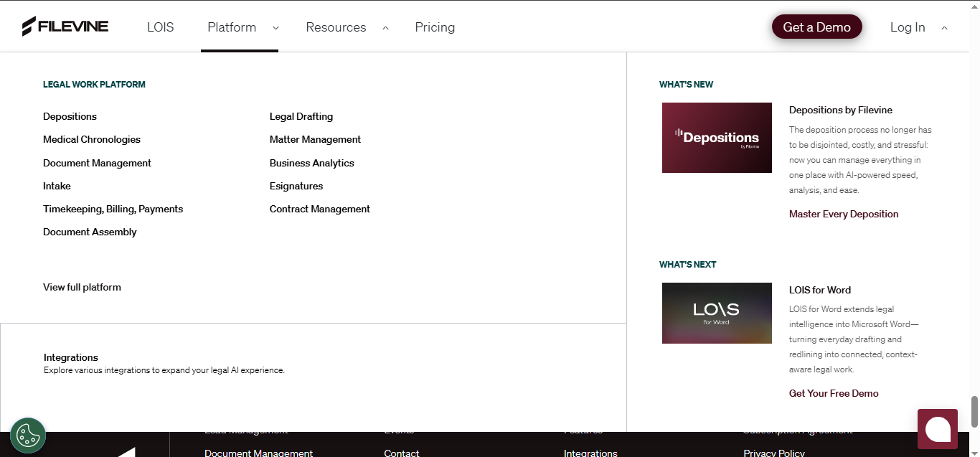Open the View full platform link
The height and width of the screenshot is (457, 980).
pyautogui.click(x=81, y=287)
